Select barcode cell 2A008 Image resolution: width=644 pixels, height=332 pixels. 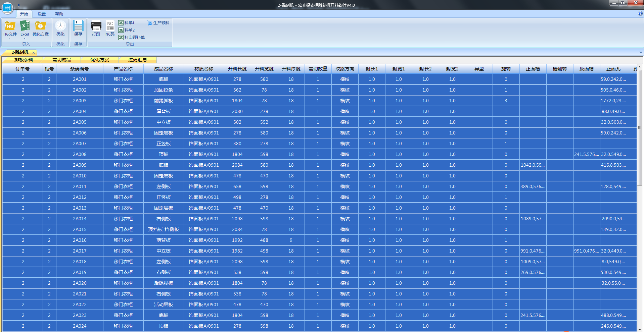click(x=80, y=155)
